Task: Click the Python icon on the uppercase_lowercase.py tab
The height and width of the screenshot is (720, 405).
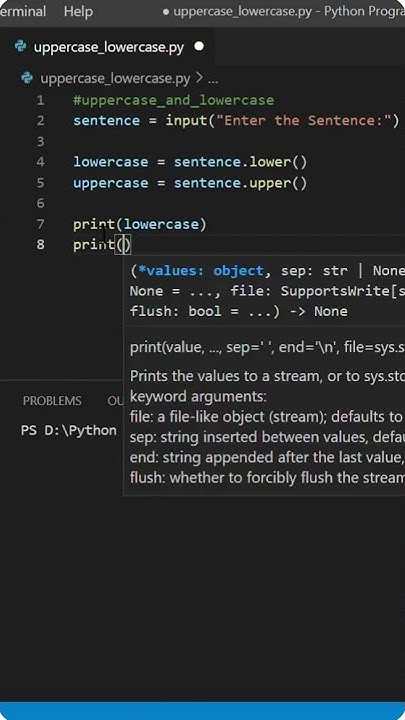Action: tap(20, 47)
